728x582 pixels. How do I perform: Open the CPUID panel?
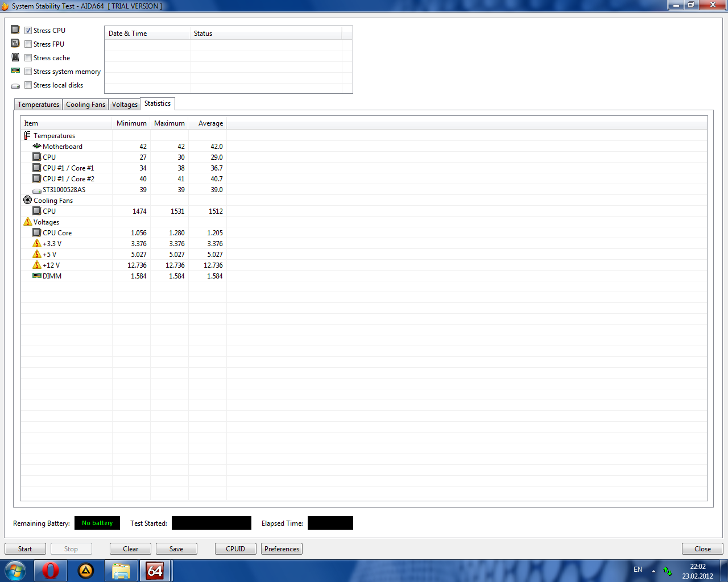point(235,549)
